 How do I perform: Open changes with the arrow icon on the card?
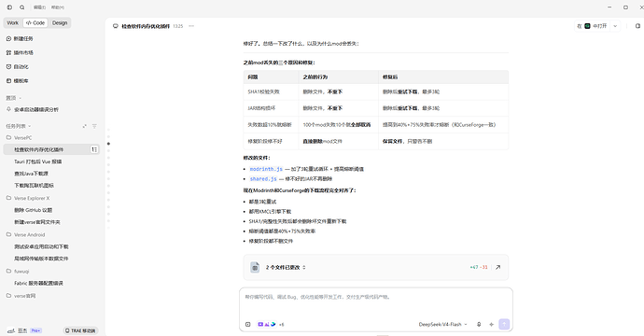tap(497, 268)
